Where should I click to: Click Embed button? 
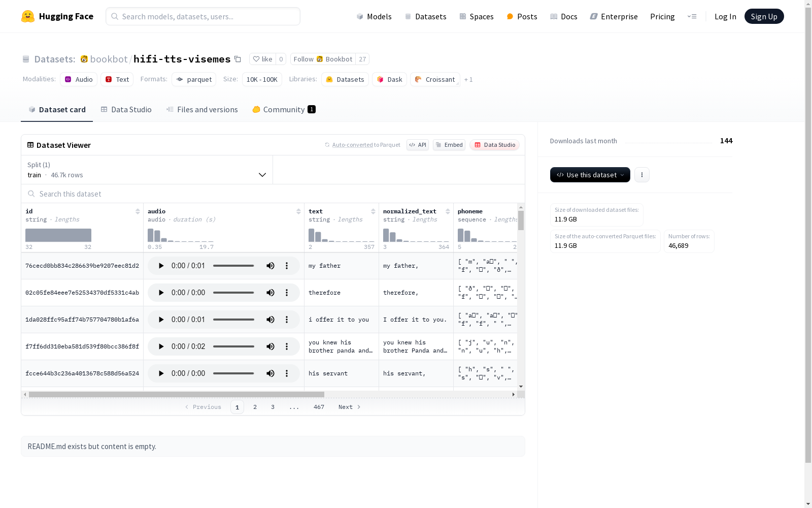click(449, 145)
